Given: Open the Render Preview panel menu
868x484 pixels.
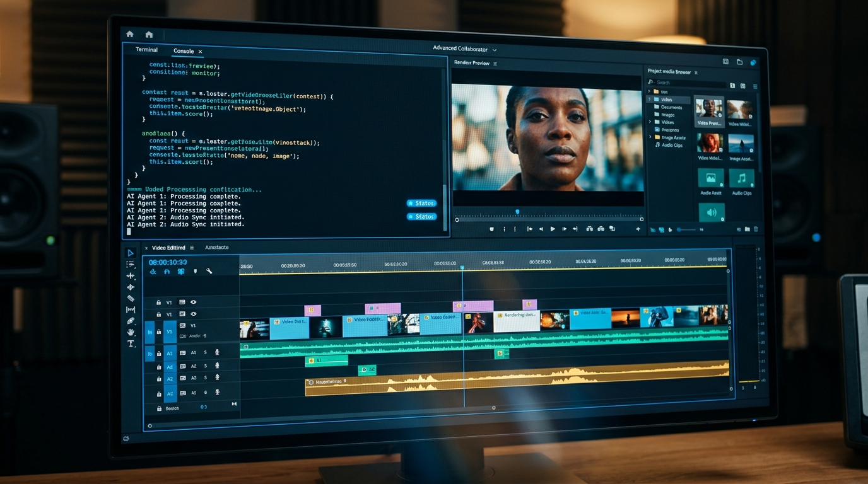Looking at the screenshot, I should click(x=495, y=64).
